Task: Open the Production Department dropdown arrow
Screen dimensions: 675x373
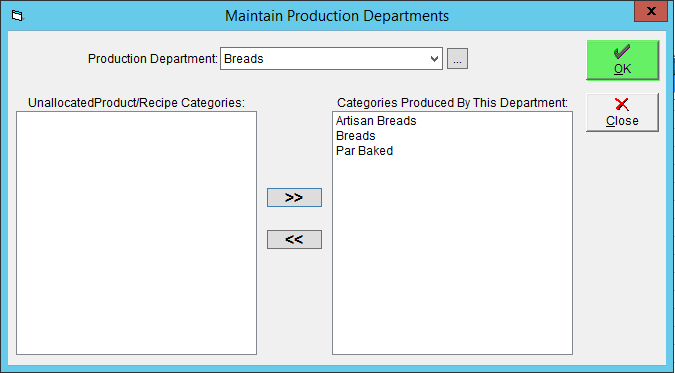Action: 435,59
